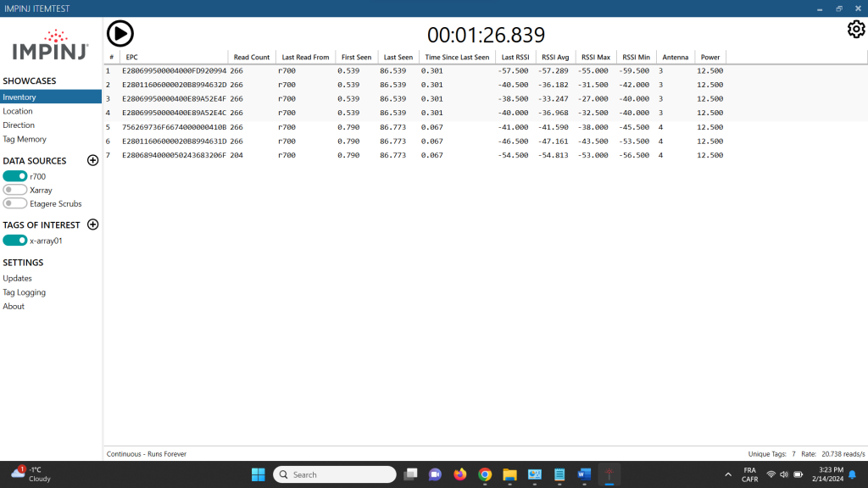Screen dimensions: 868x488
Task: Click the Impinj ItemTest taskbar icon
Action: pos(609,474)
